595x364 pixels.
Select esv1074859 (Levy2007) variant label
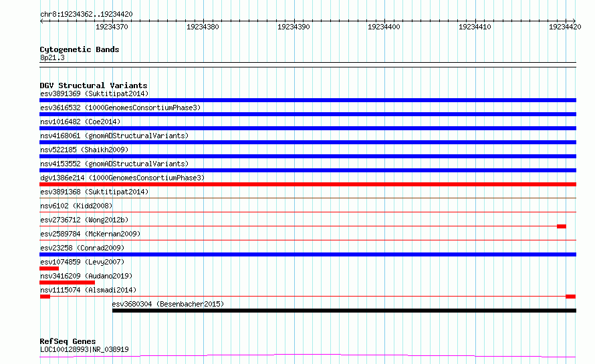point(82,262)
